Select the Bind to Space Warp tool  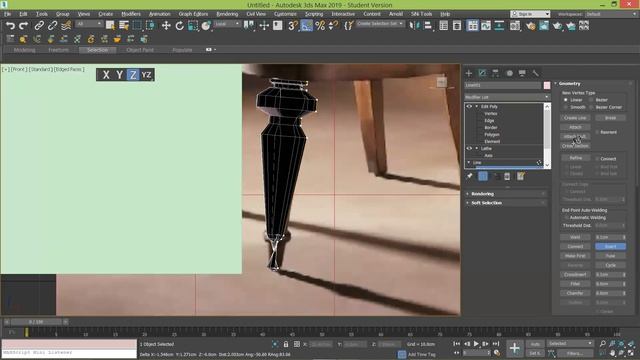coord(66,26)
